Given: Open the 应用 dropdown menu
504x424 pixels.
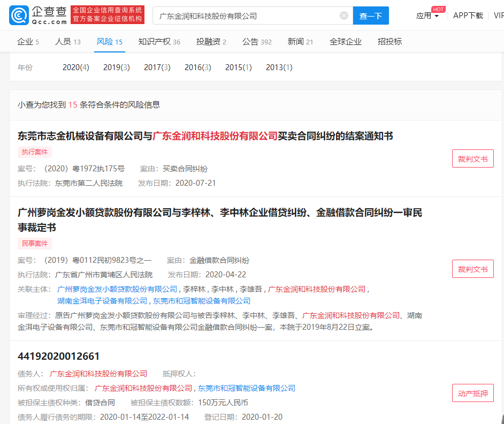Looking at the screenshot, I should tap(427, 16).
